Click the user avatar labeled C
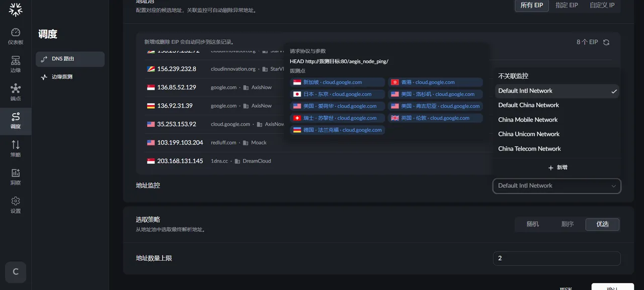 point(16,272)
